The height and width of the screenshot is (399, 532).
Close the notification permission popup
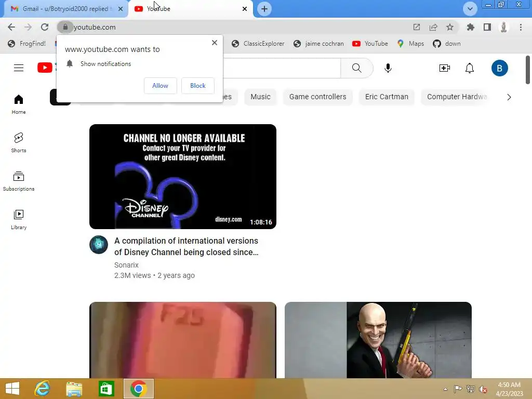click(x=215, y=43)
